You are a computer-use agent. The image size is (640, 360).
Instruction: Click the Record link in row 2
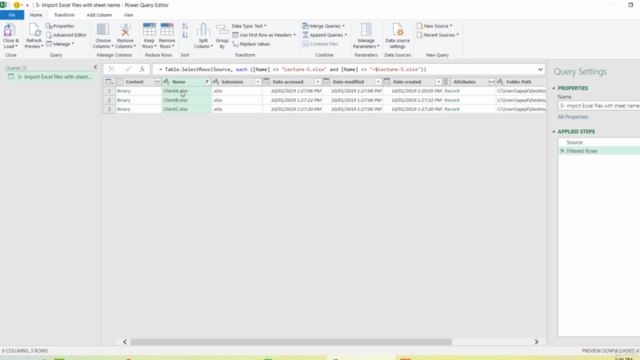452,100
